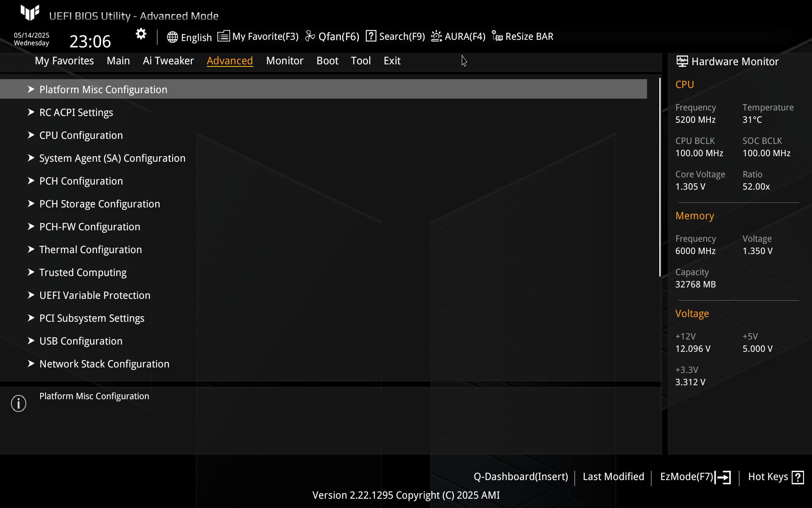Image resolution: width=812 pixels, height=508 pixels.
Task: Expand CPU Configuration submenu
Action: 81,135
